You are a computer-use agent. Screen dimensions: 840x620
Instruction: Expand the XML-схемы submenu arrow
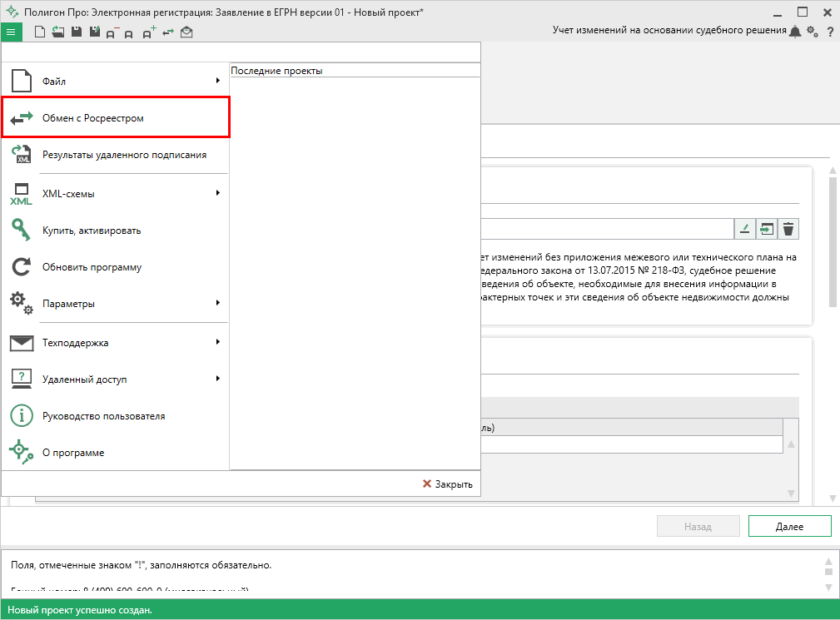click(x=218, y=193)
